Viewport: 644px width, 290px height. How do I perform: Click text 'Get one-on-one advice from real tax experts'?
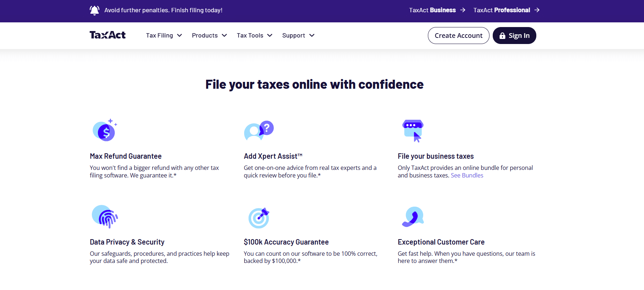(x=310, y=171)
